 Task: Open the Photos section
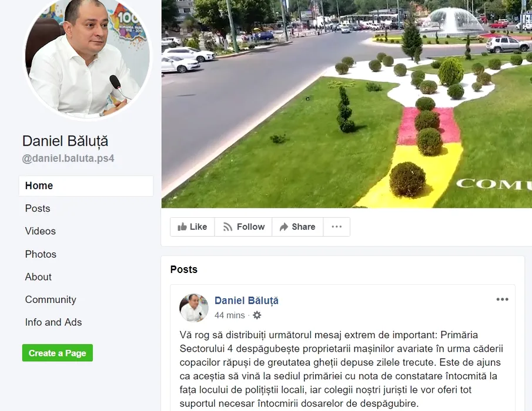click(x=41, y=254)
